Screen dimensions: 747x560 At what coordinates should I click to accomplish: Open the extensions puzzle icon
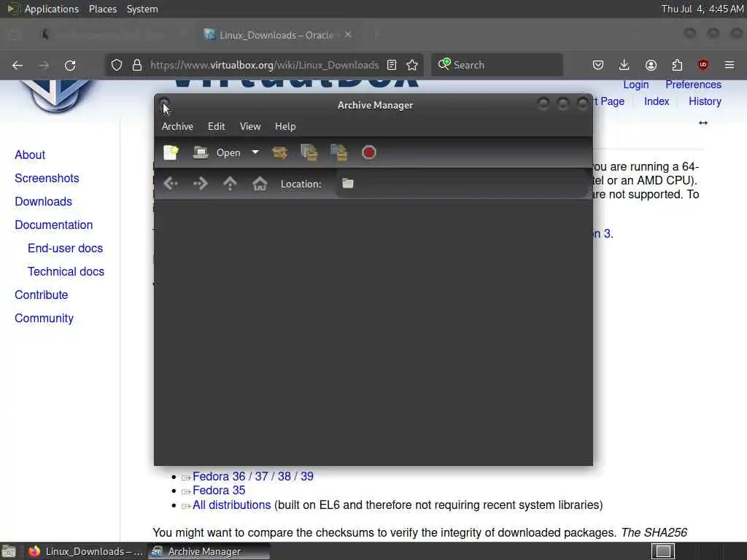coord(677,65)
